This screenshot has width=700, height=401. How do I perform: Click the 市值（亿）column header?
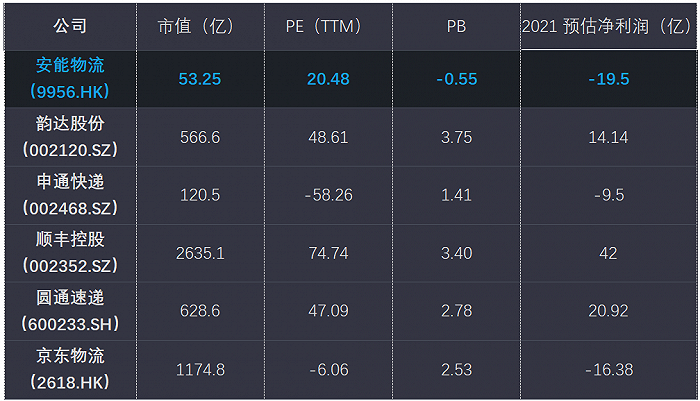(200, 26)
